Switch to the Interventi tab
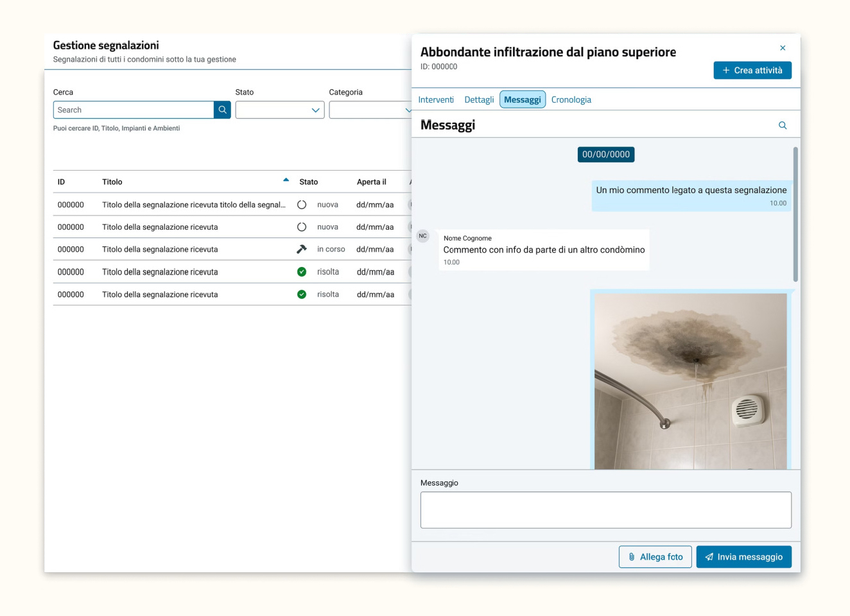 [x=436, y=99]
